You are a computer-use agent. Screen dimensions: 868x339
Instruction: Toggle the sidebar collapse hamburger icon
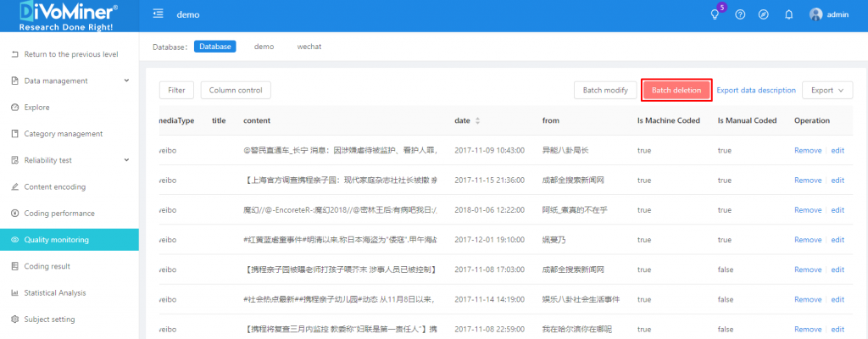click(x=159, y=14)
